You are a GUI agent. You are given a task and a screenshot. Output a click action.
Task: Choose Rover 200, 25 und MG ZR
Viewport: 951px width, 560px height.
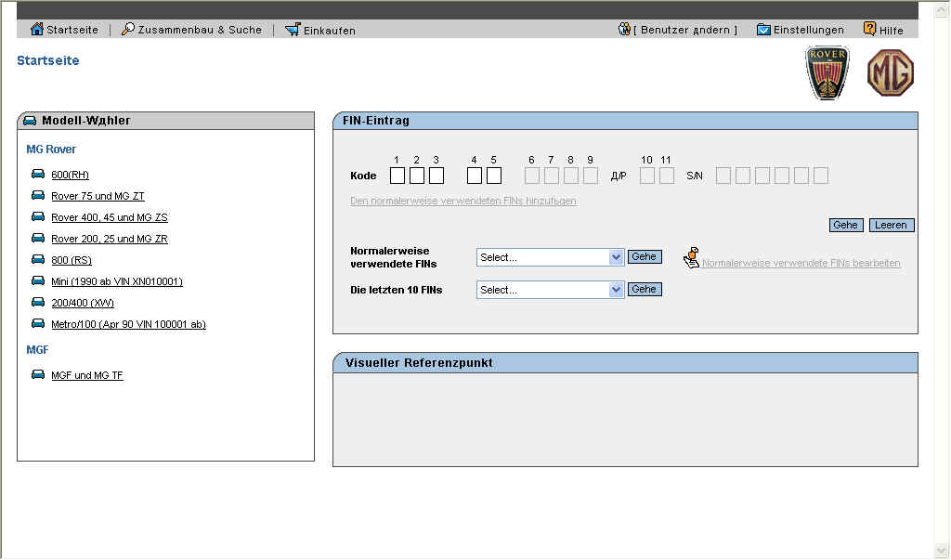(110, 239)
